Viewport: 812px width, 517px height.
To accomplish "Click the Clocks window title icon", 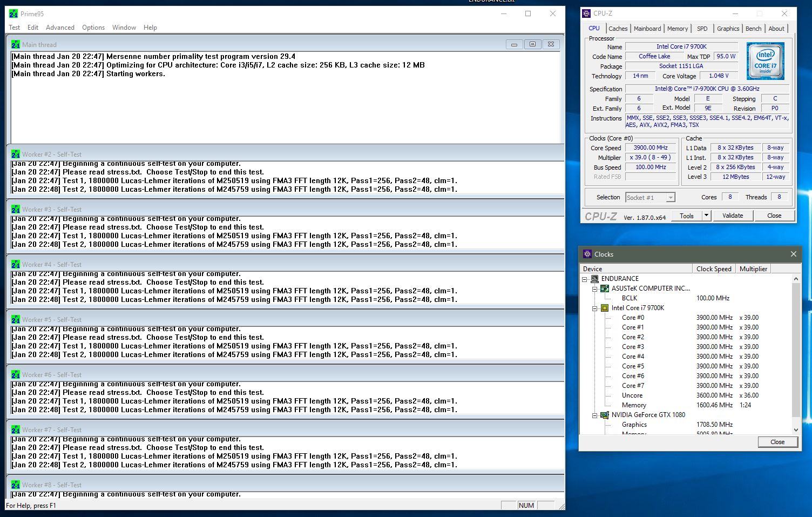I will point(587,254).
